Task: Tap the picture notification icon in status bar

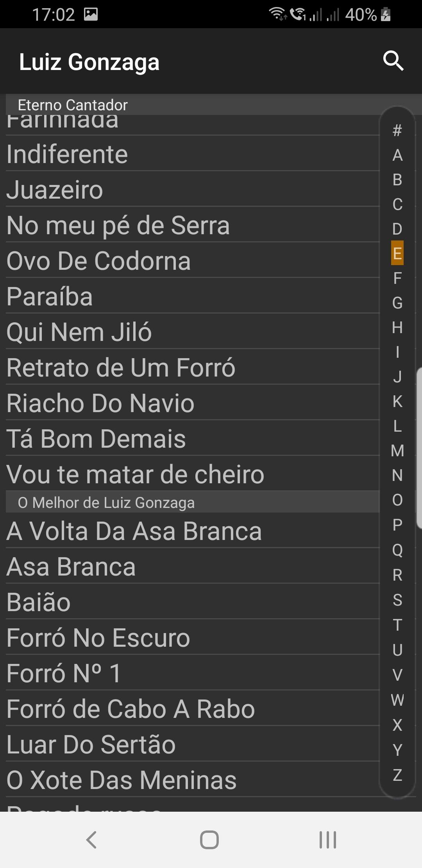Action: [x=91, y=14]
